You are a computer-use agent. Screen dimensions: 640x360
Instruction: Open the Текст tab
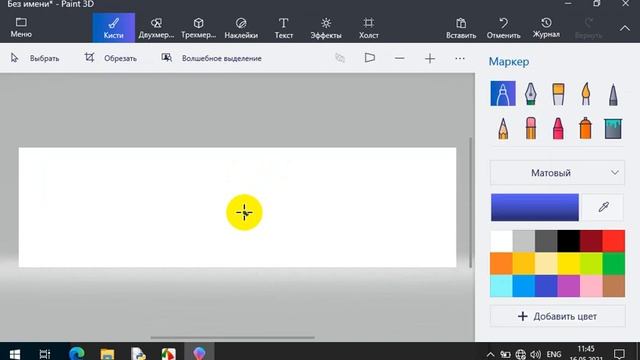tap(284, 28)
